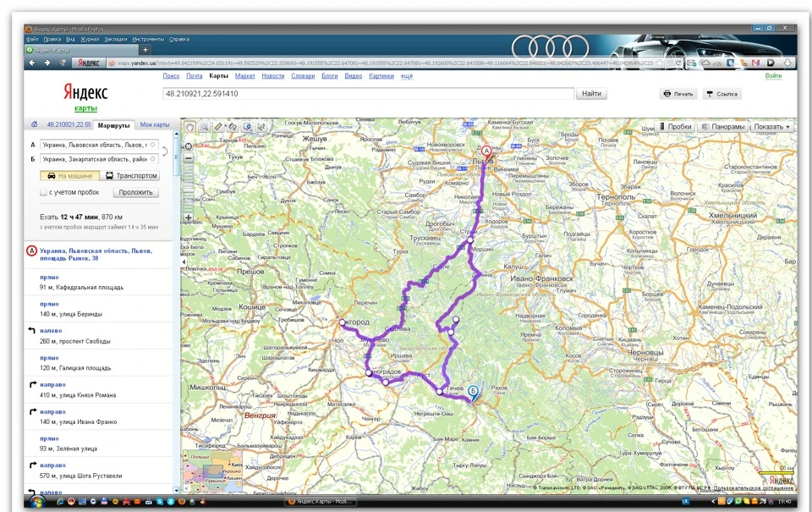812x512 pixels.
Task: Open the Правка menu
Action: 52,40
